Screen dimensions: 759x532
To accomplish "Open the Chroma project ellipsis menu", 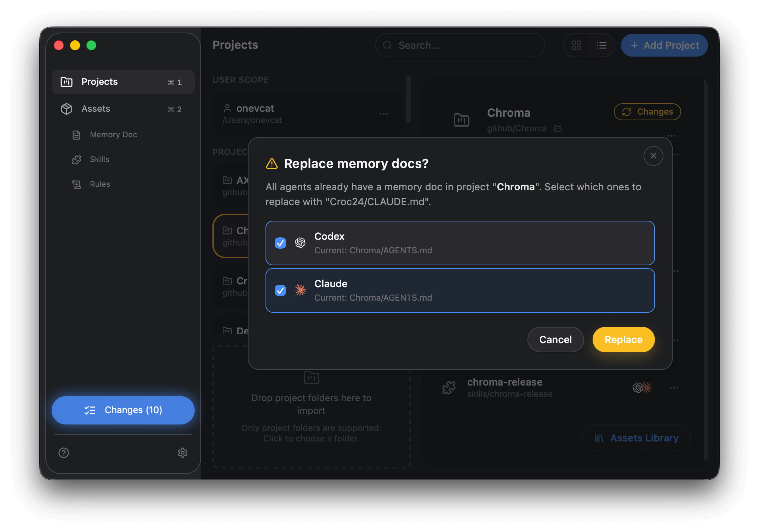I will click(x=671, y=135).
